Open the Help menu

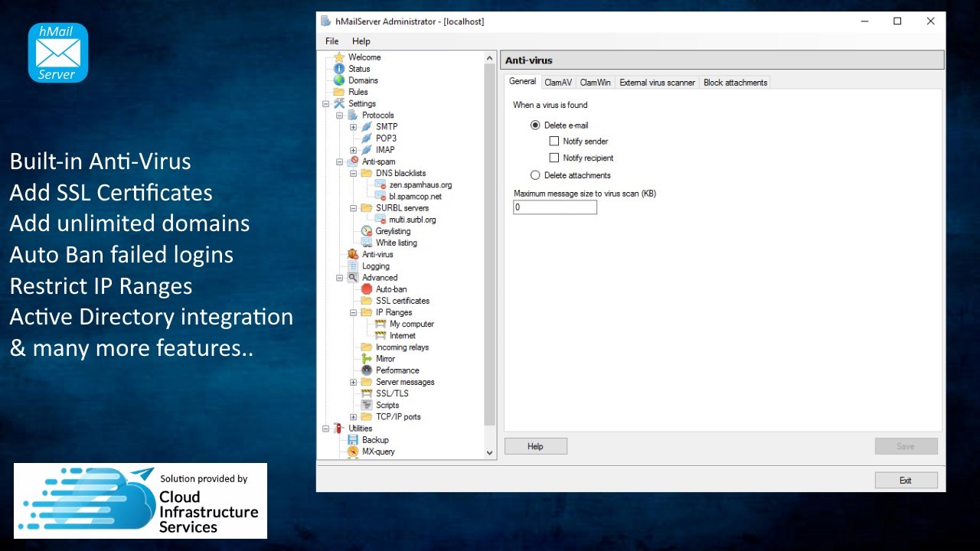coord(361,41)
